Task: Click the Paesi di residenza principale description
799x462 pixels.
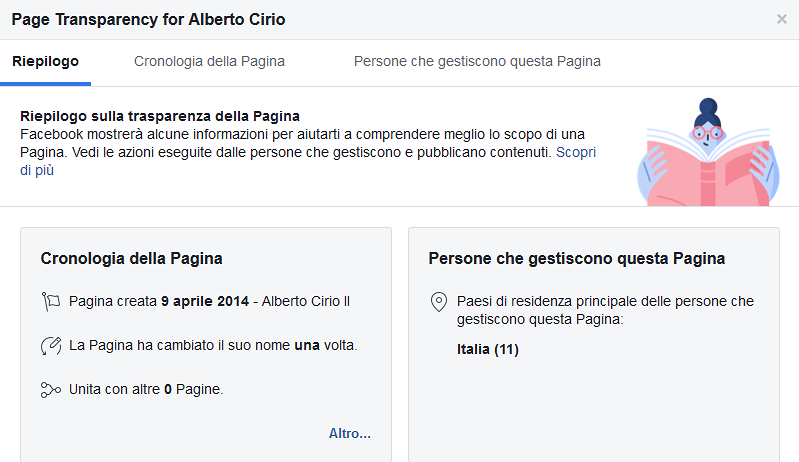Action: click(x=605, y=310)
